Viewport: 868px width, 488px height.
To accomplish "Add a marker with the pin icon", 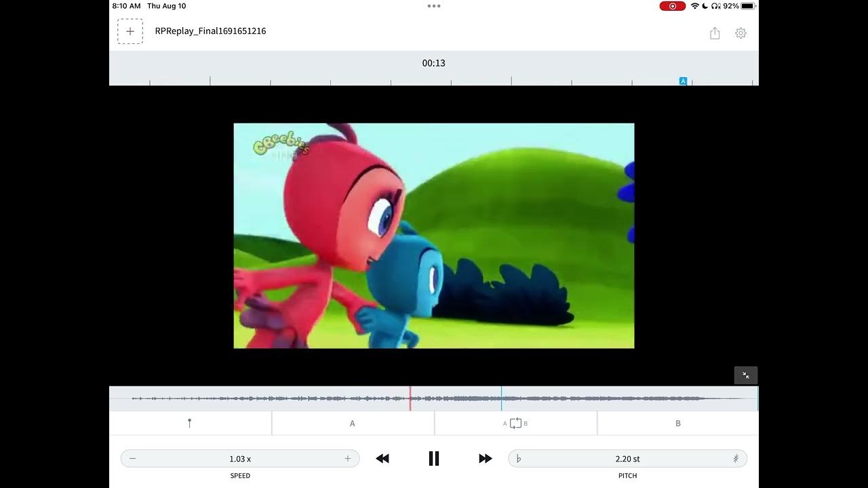I will click(189, 423).
